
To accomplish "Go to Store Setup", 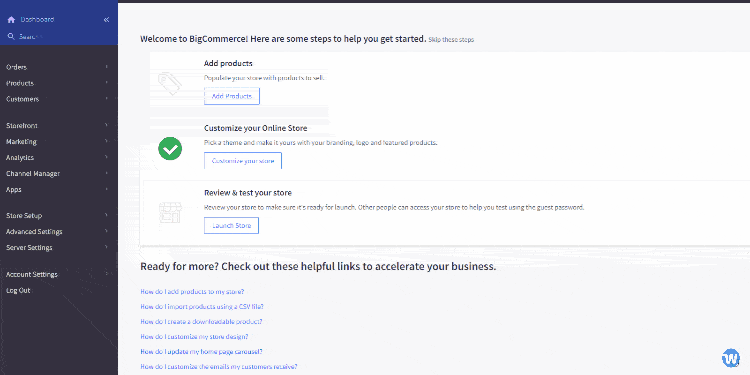I will pyautogui.click(x=24, y=216).
